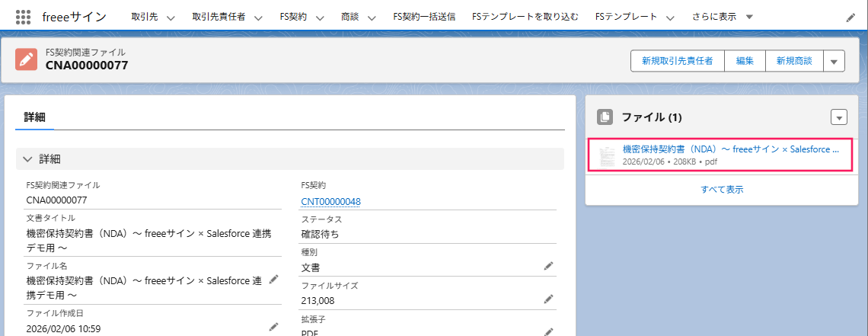Edit the 拡張子 field with pencil icon
Viewport: 868px width, 336px height.
(548, 332)
